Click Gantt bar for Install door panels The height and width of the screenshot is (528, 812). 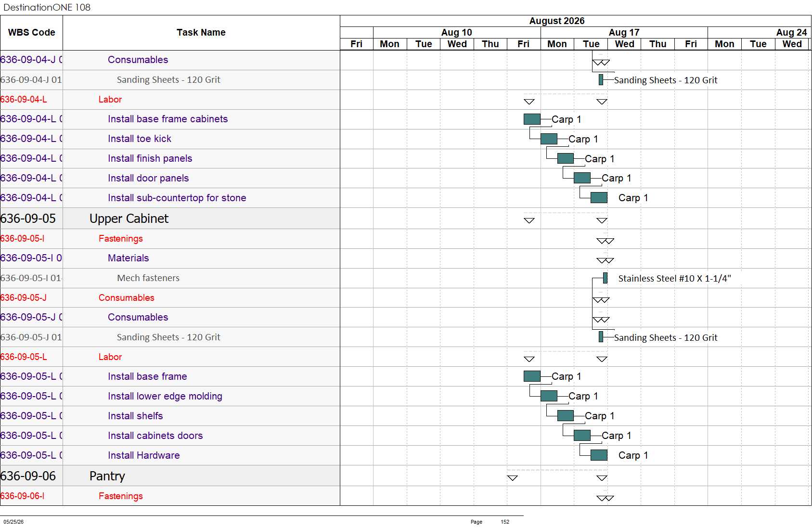point(582,178)
